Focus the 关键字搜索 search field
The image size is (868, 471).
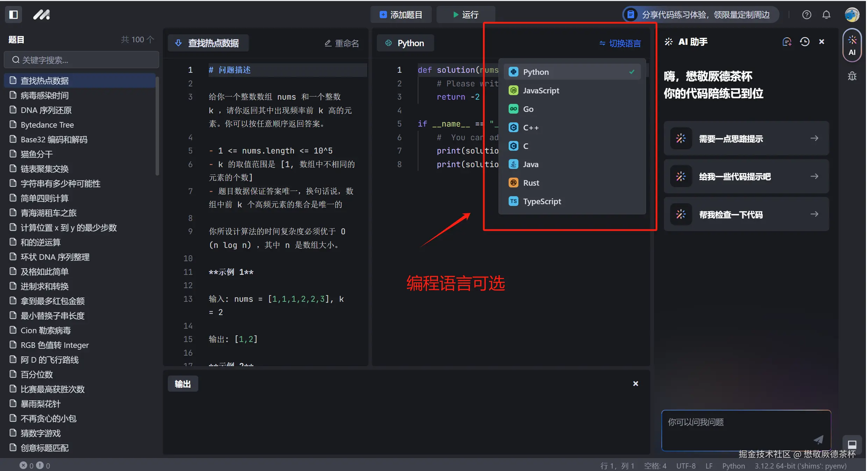[x=81, y=60]
